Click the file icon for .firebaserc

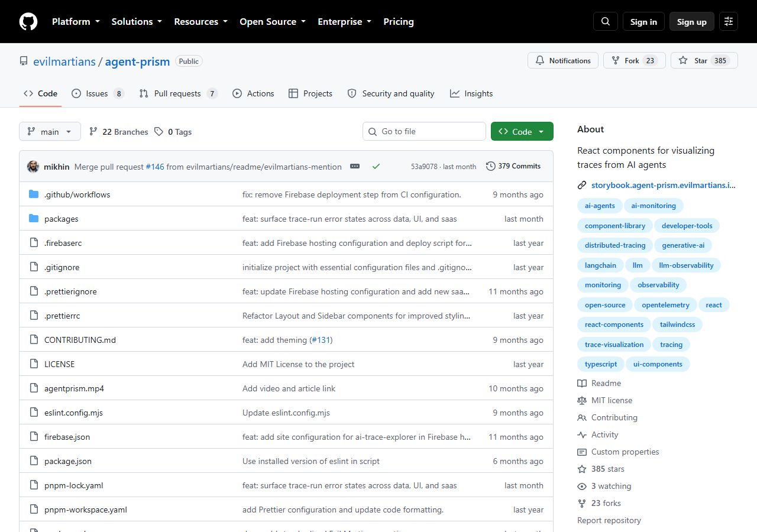point(34,243)
